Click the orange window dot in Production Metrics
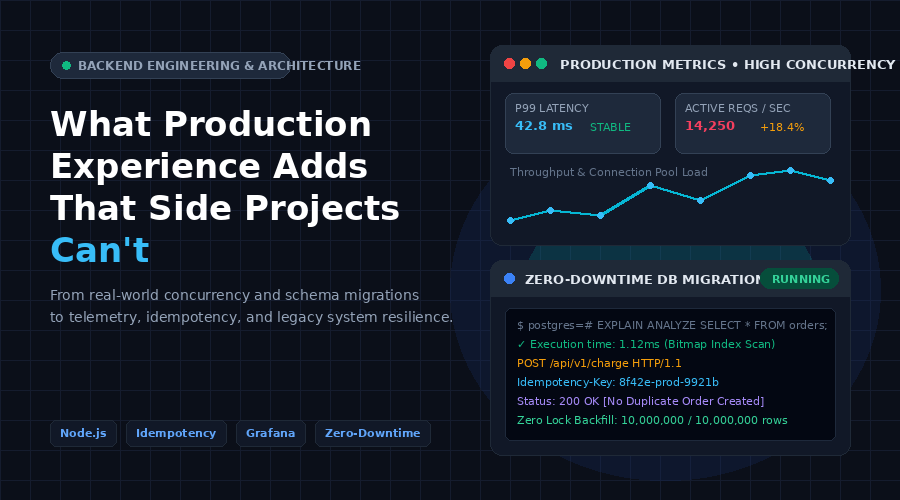 pos(525,64)
